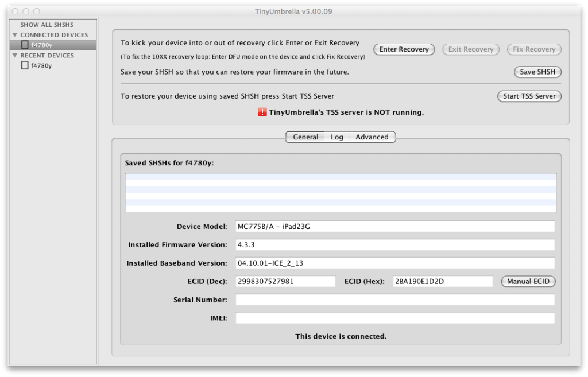Save SHSH for the device
The width and height of the screenshot is (588, 377).
[537, 72]
